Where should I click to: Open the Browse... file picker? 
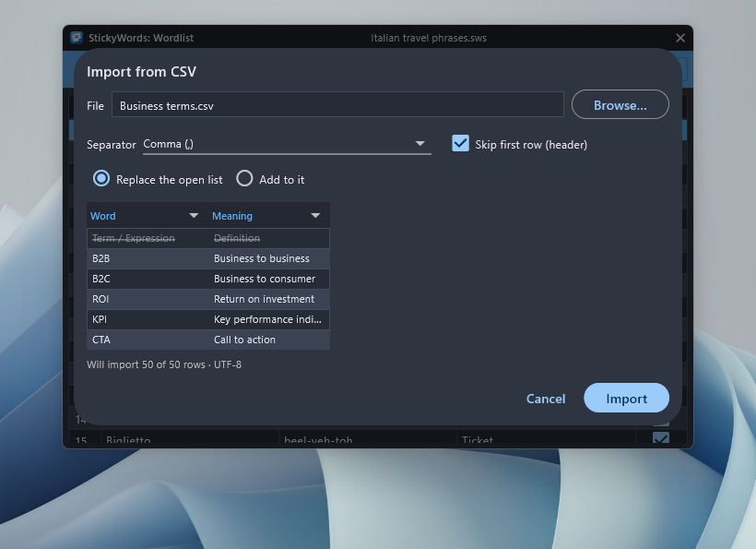click(x=620, y=104)
